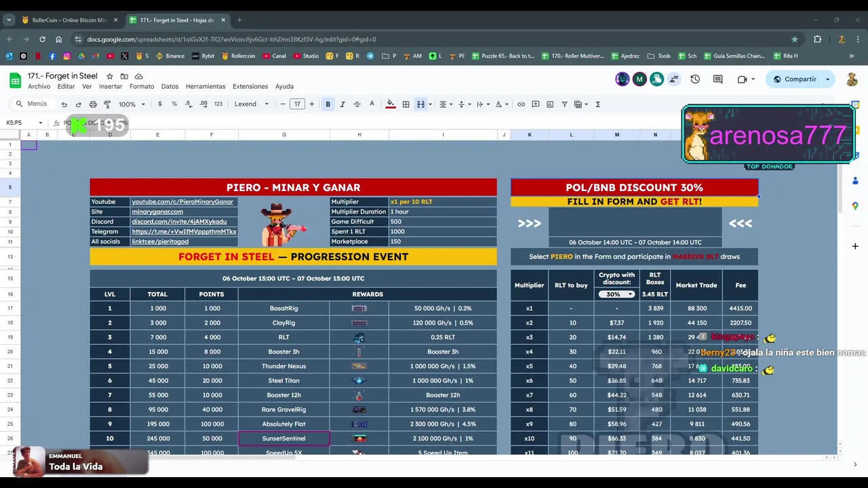Open the Extensiones menu
This screenshot has height=488, width=868.
250,87
